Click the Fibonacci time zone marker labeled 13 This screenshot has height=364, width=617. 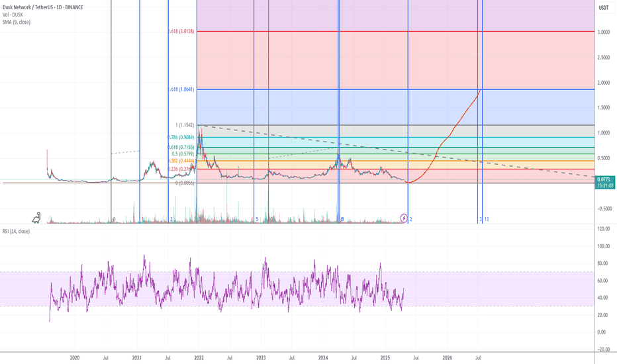(x=487, y=219)
